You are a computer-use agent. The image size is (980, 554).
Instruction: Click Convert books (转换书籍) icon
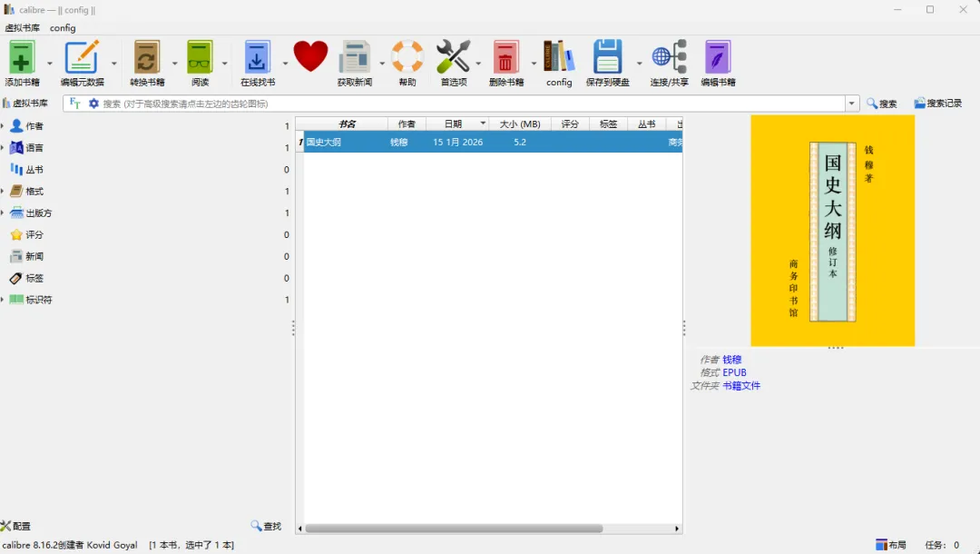[x=147, y=57]
